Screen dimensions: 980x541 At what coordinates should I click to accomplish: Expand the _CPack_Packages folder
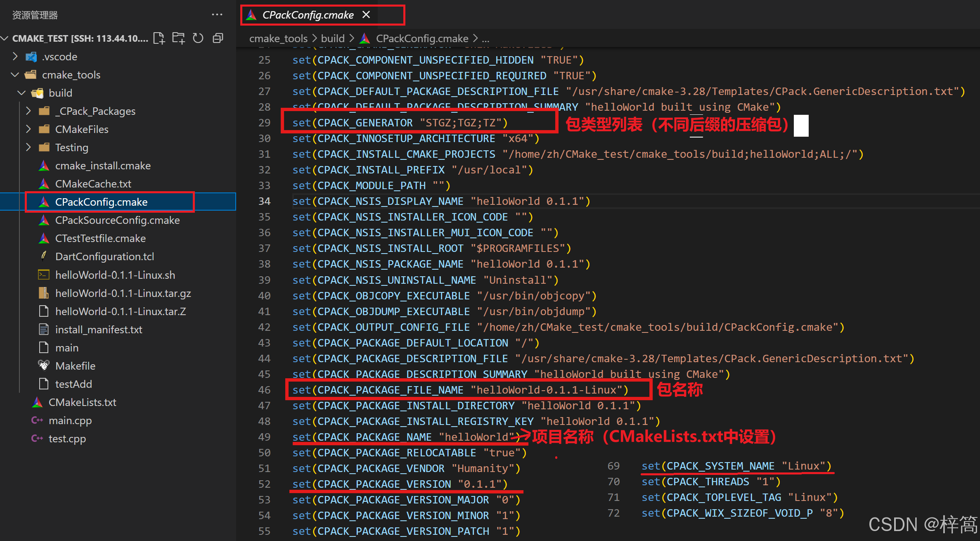(x=95, y=111)
